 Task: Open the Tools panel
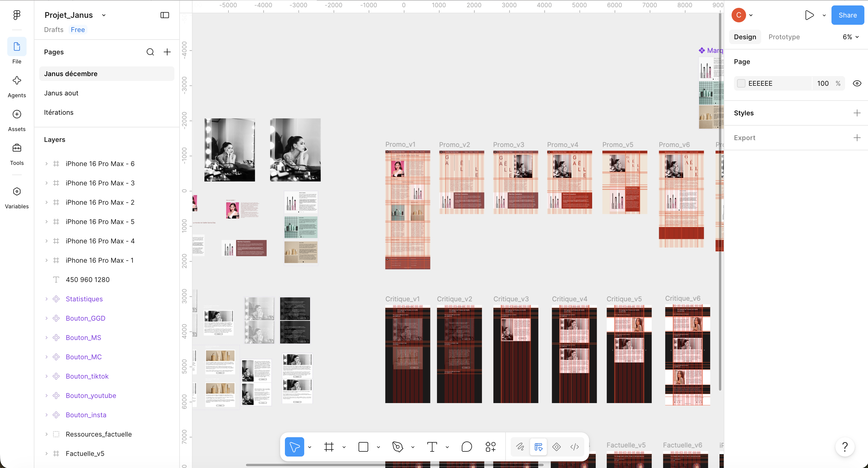17,154
